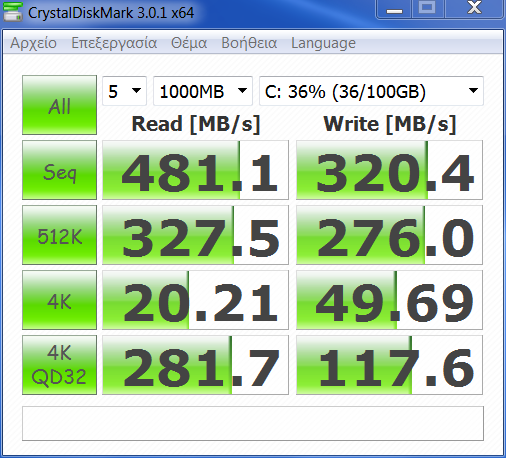The image size is (506, 458).
Task: Open the Θέμα menu
Action: 189,43
